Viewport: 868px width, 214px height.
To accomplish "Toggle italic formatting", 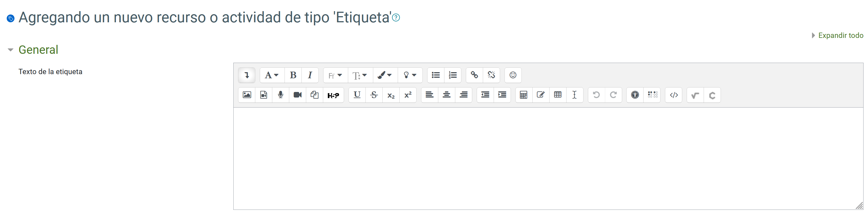I will 310,75.
